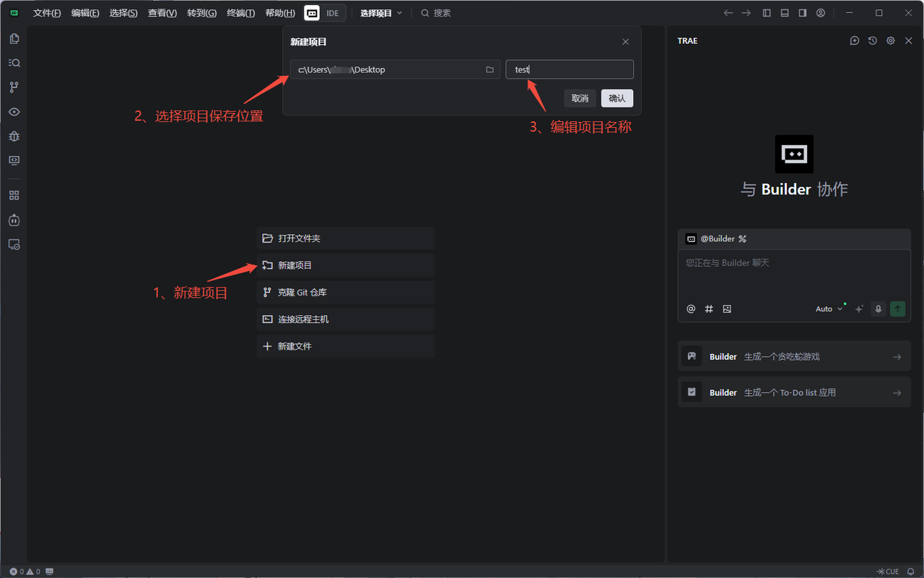Click the sparkle optimize prompt icon
Viewport: 924px width, 578px height.
[859, 309]
